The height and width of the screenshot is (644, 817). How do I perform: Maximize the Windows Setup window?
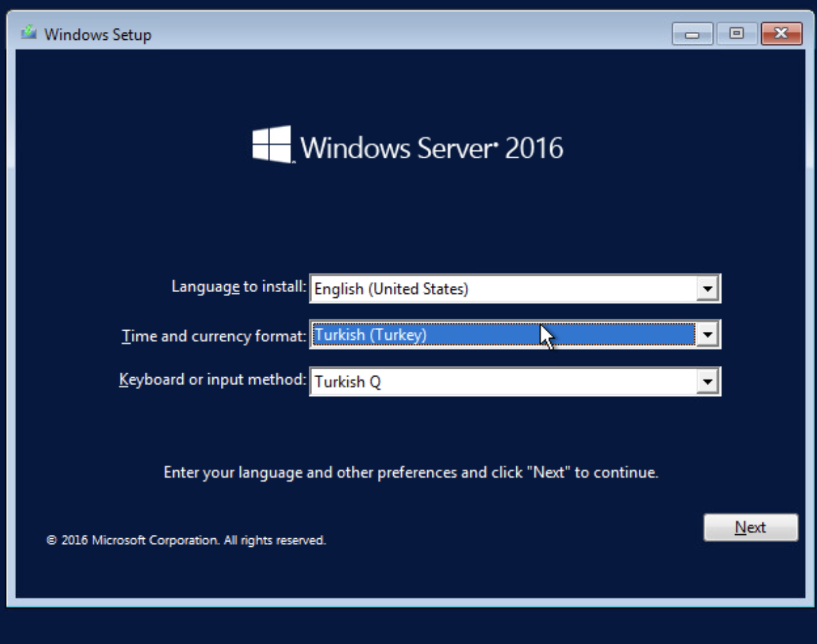(x=736, y=34)
